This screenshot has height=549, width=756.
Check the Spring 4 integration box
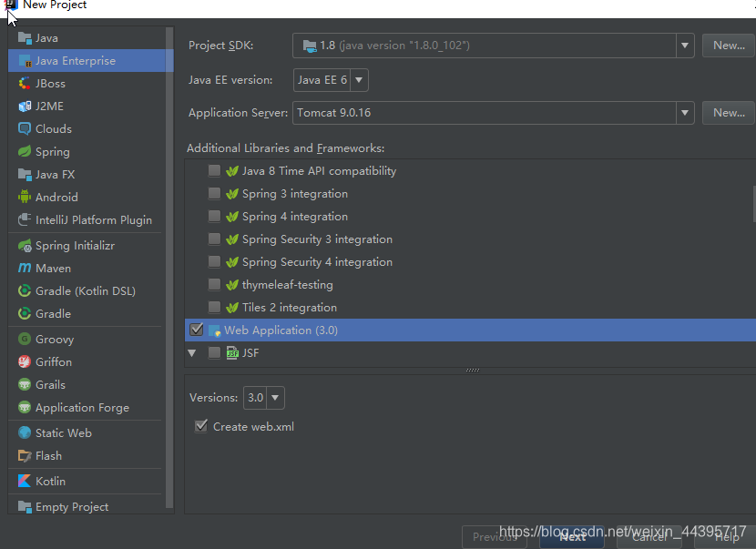click(214, 216)
